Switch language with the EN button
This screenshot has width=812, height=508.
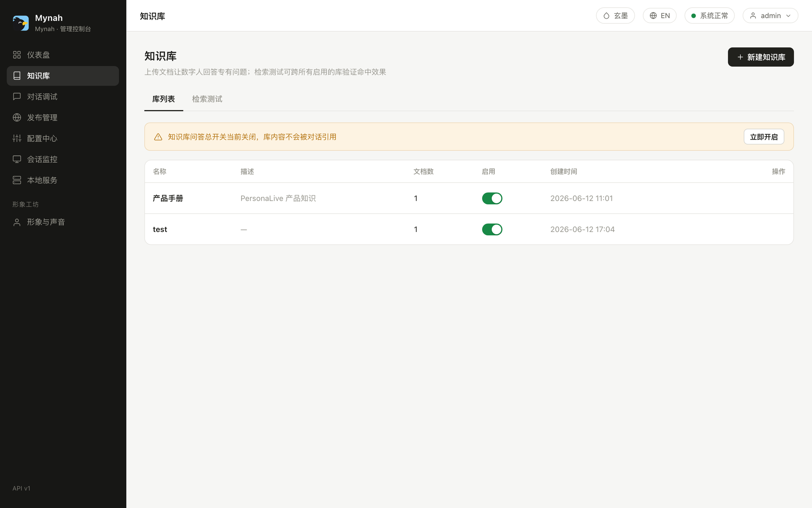pyautogui.click(x=659, y=16)
